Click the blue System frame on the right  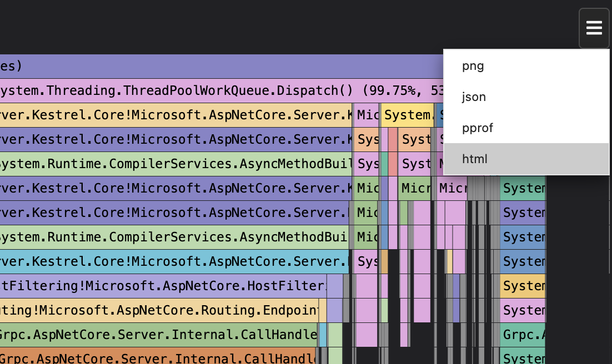point(522,237)
